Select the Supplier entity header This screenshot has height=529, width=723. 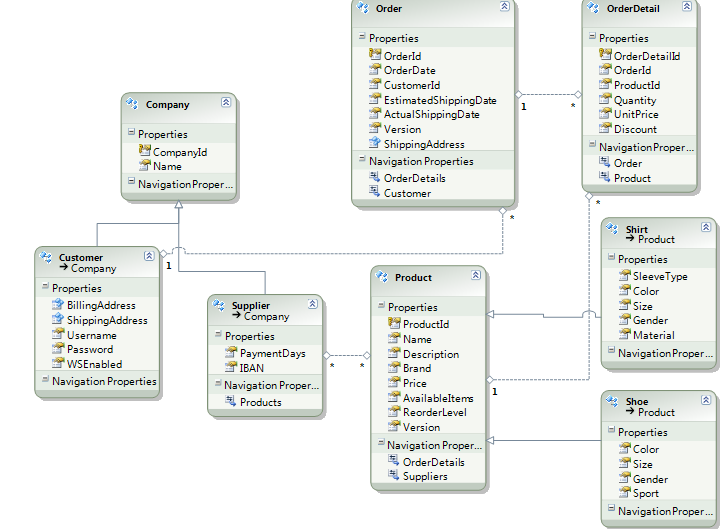point(250,306)
